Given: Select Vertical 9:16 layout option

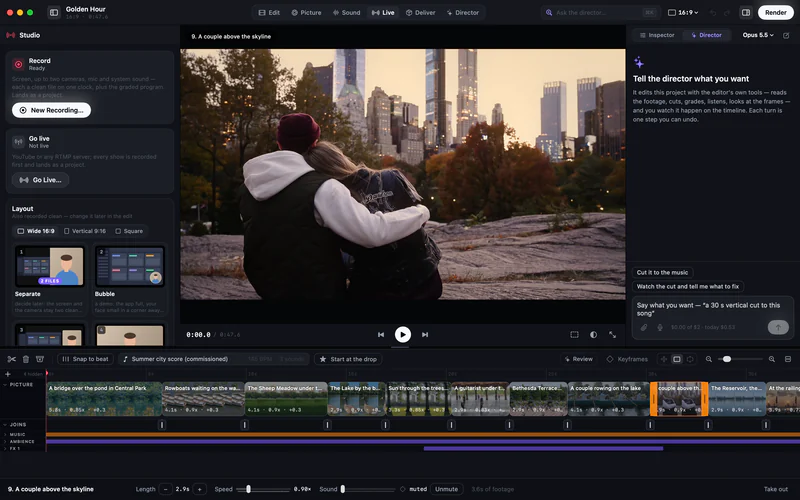Looking at the screenshot, I should coord(85,231).
